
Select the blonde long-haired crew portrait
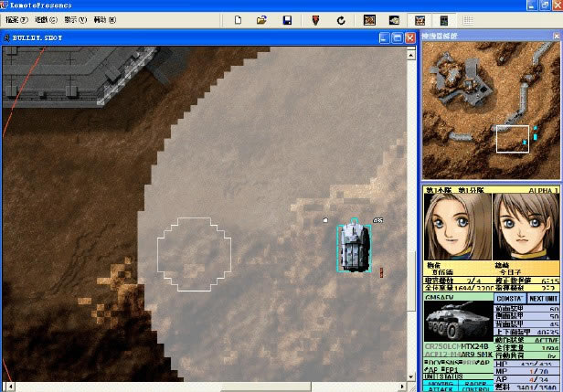[x=458, y=227]
